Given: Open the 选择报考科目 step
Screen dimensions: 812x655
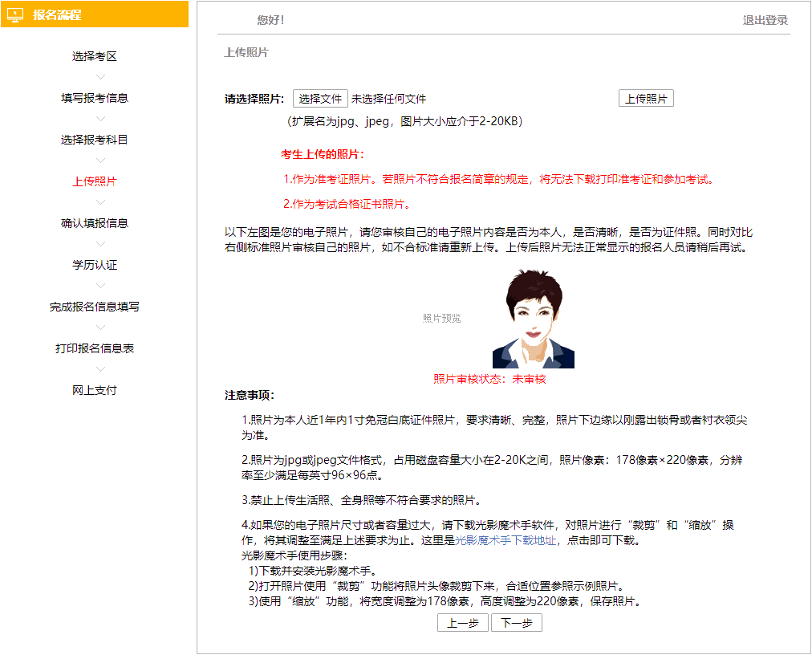Looking at the screenshot, I should click(x=93, y=139).
